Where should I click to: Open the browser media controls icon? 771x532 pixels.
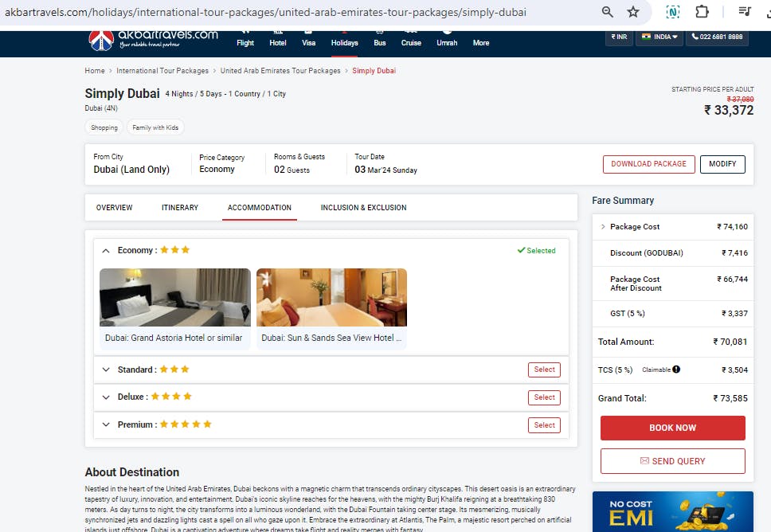click(x=745, y=11)
